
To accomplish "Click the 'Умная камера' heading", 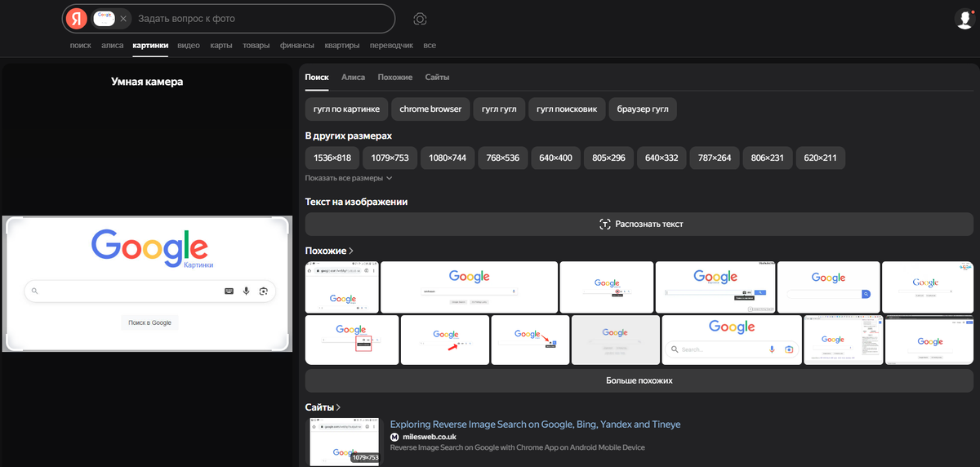I will (x=147, y=82).
